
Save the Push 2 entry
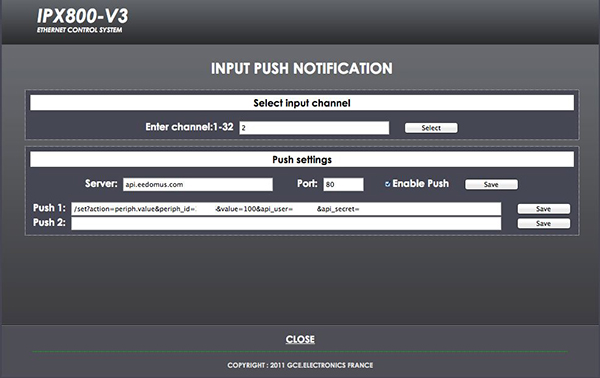(x=544, y=223)
